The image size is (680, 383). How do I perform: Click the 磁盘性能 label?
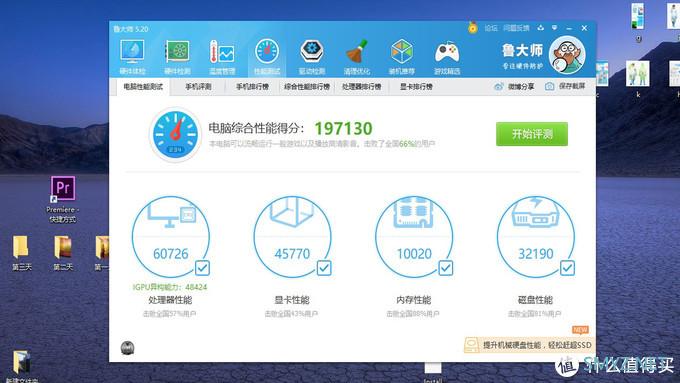click(536, 300)
